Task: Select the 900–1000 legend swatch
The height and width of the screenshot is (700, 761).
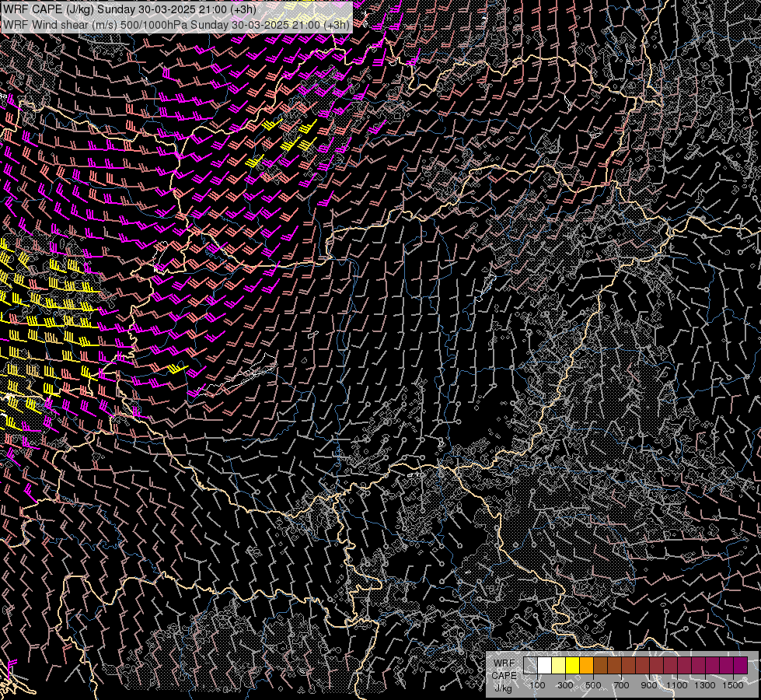Action: (x=657, y=666)
